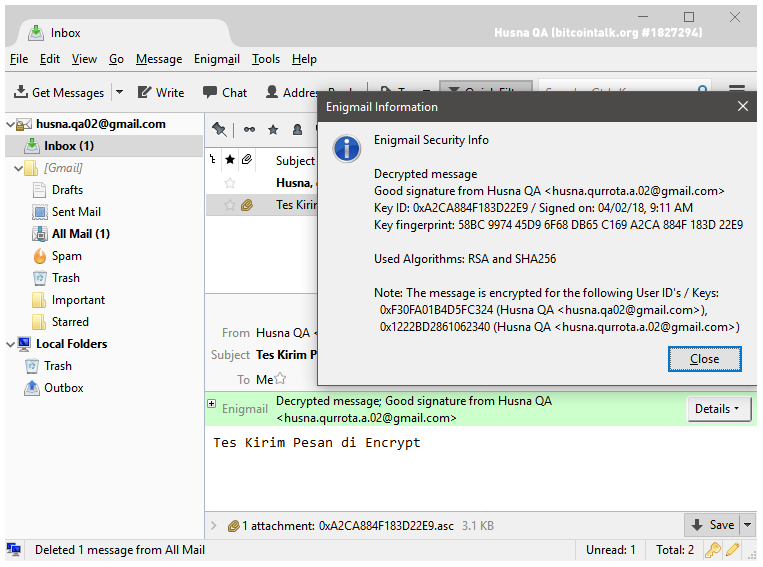Close the Enigmail Information dialog with X
The width and height of the screenshot is (763, 567).
[743, 106]
